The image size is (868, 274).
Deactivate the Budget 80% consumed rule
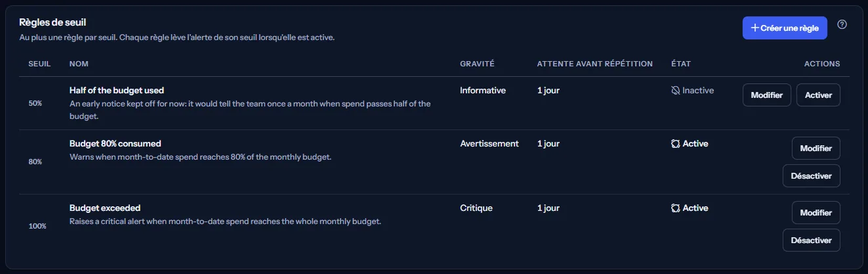click(812, 175)
